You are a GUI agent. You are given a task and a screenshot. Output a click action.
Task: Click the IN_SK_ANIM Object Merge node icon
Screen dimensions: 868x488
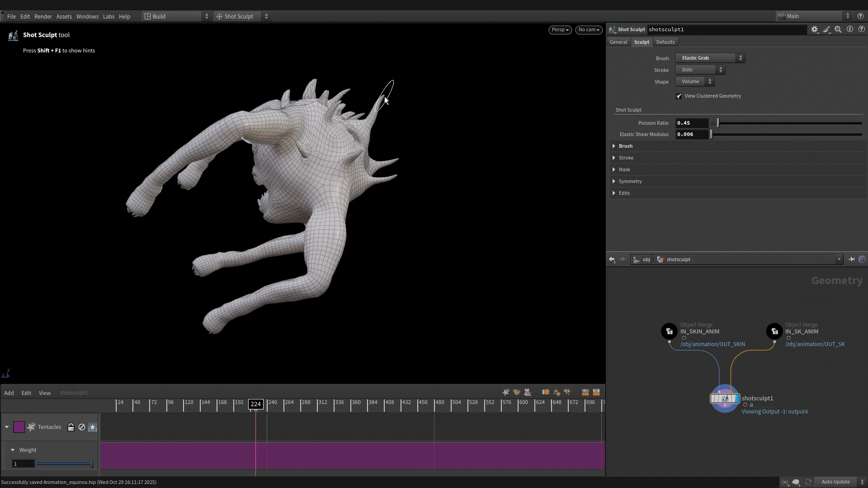[774, 331]
